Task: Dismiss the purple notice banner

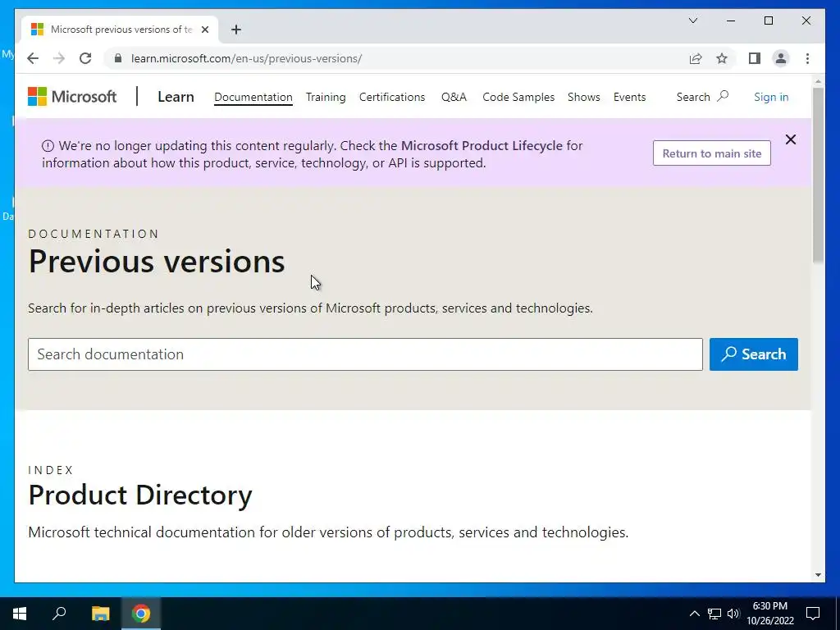Action: pos(790,139)
